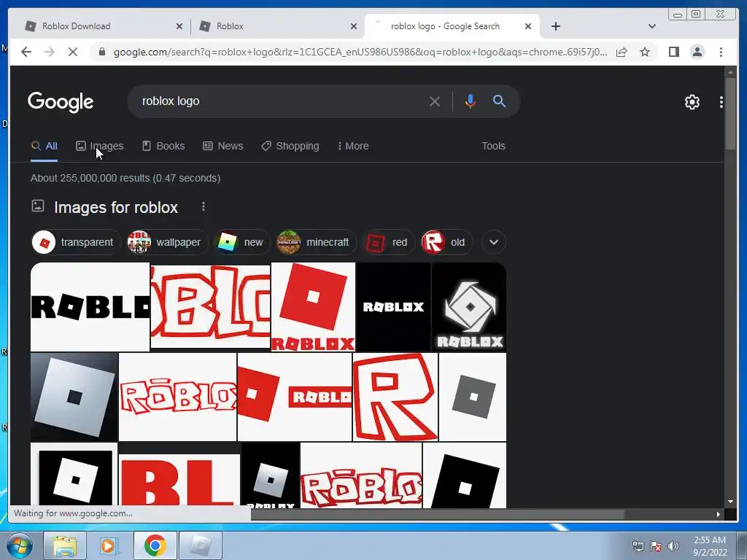Close the roblox logo Google Search tab
The height and width of the screenshot is (560, 747).
click(x=528, y=26)
